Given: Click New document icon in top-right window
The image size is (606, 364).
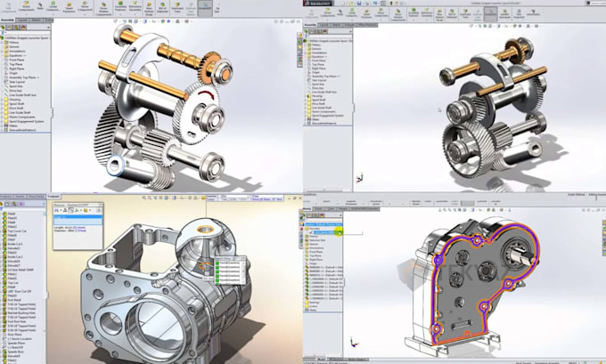Looking at the screenshot, I should (x=342, y=3).
